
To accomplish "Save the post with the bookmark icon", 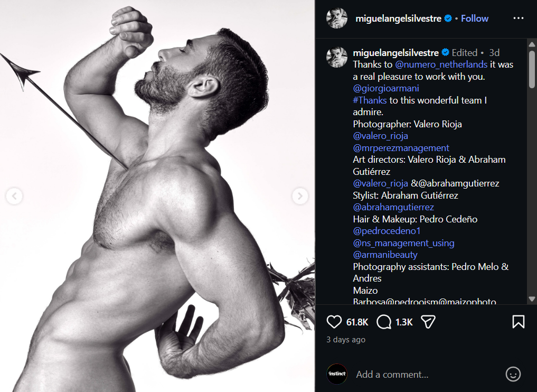I will pyautogui.click(x=519, y=322).
